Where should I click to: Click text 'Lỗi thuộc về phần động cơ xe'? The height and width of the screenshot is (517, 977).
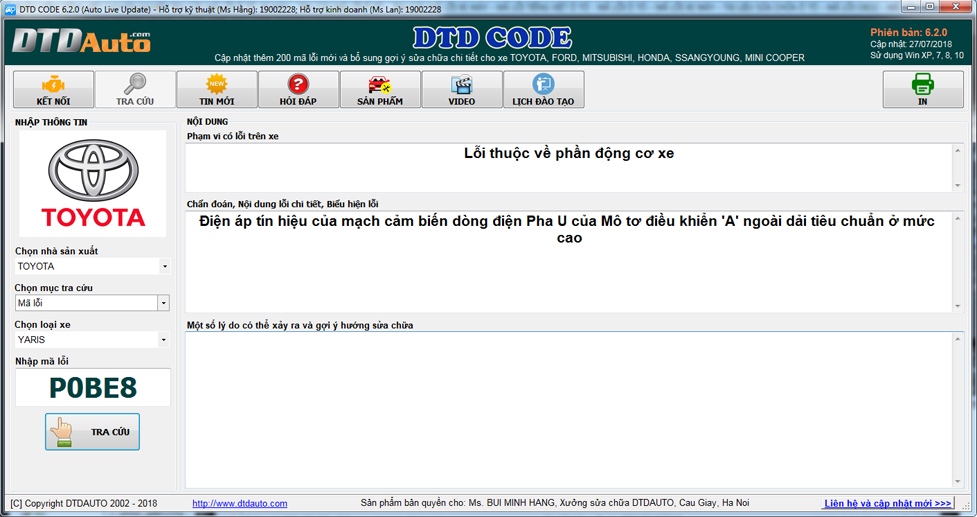coord(569,153)
